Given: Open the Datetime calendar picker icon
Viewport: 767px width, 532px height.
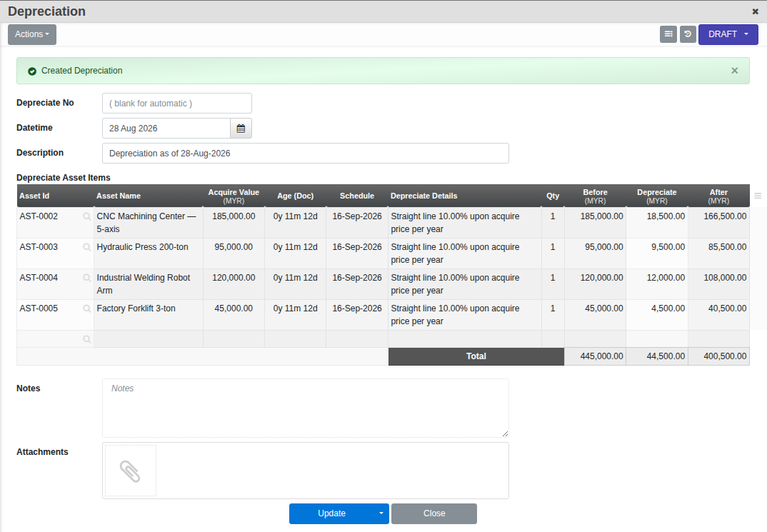Looking at the screenshot, I should point(241,128).
